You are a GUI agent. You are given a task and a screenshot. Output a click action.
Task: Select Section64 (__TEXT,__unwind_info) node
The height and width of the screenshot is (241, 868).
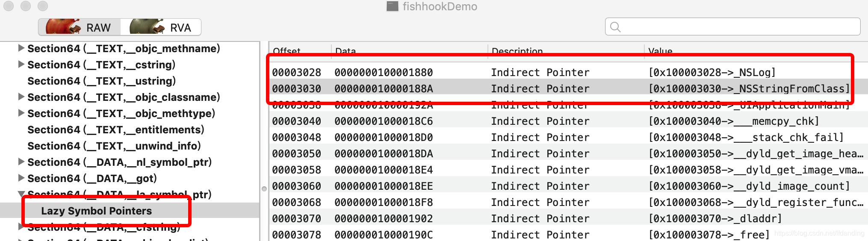click(114, 146)
